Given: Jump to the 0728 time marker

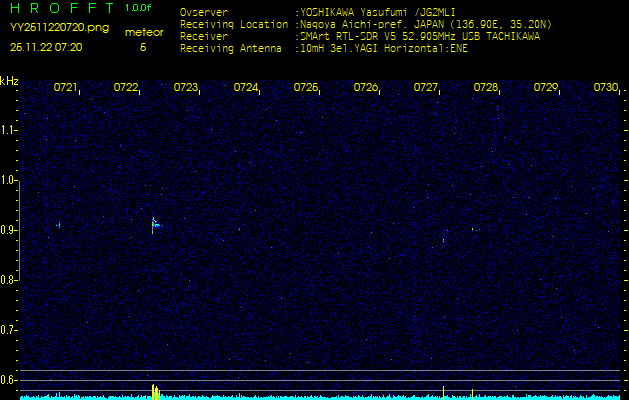Looking at the screenshot, I should point(485,88).
